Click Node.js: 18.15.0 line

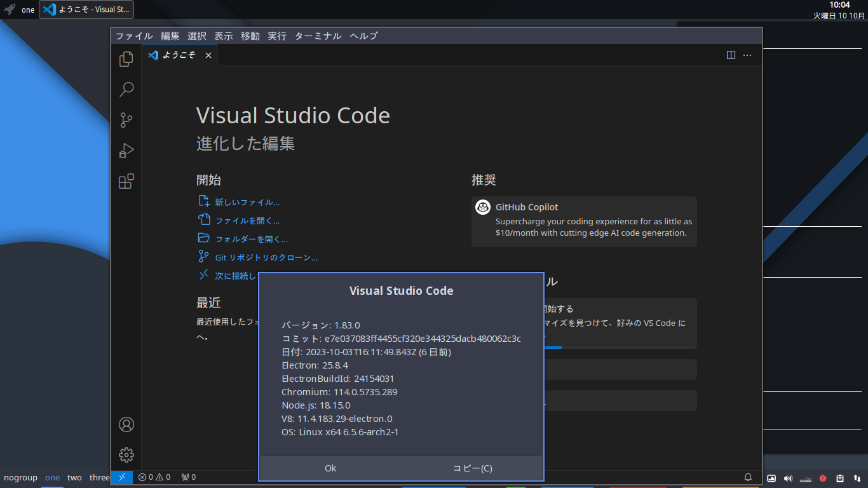coord(316,405)
